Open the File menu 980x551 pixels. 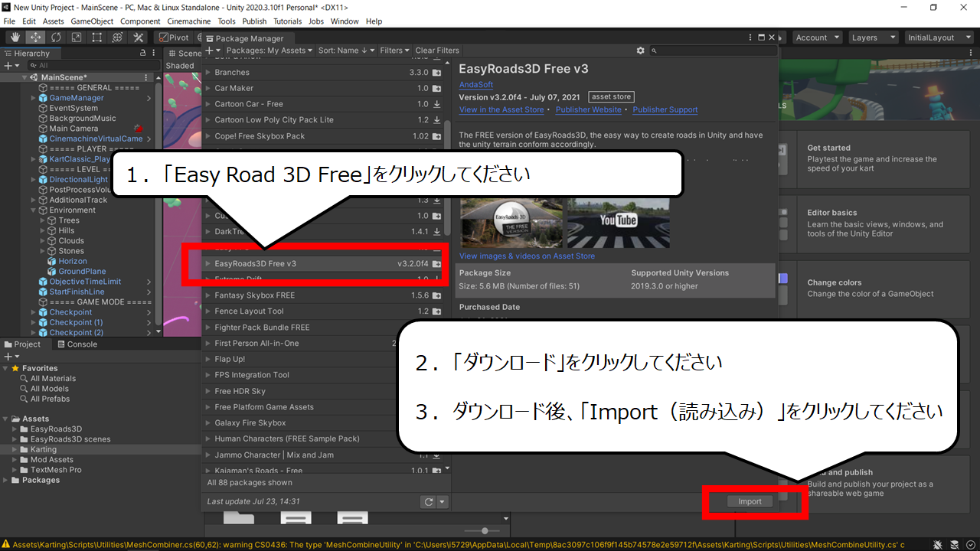[9, 21]
